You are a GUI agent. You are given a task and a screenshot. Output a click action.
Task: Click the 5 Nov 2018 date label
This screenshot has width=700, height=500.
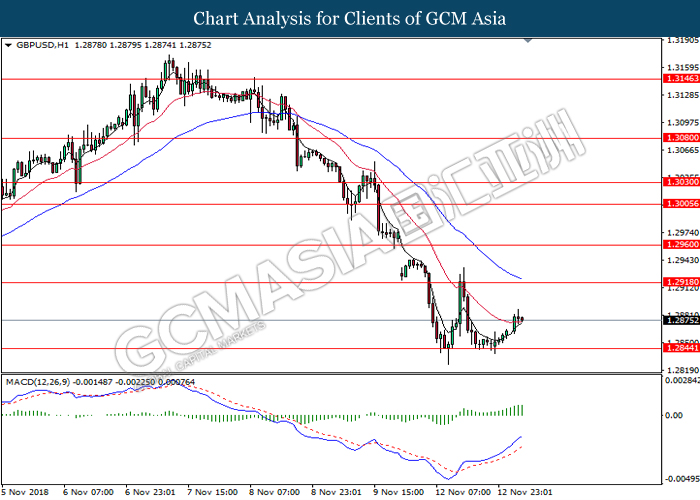click(24, 492)
